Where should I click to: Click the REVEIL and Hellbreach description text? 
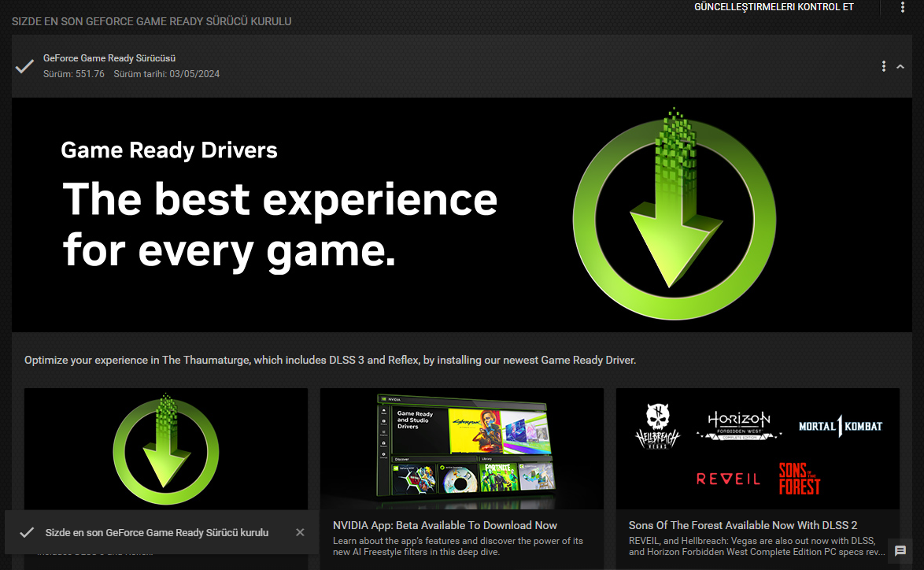[756, 546]
